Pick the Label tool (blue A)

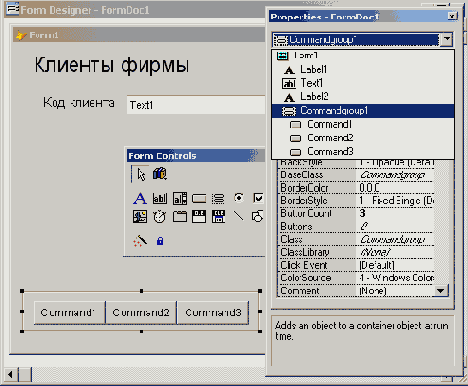tap(140, 198)
